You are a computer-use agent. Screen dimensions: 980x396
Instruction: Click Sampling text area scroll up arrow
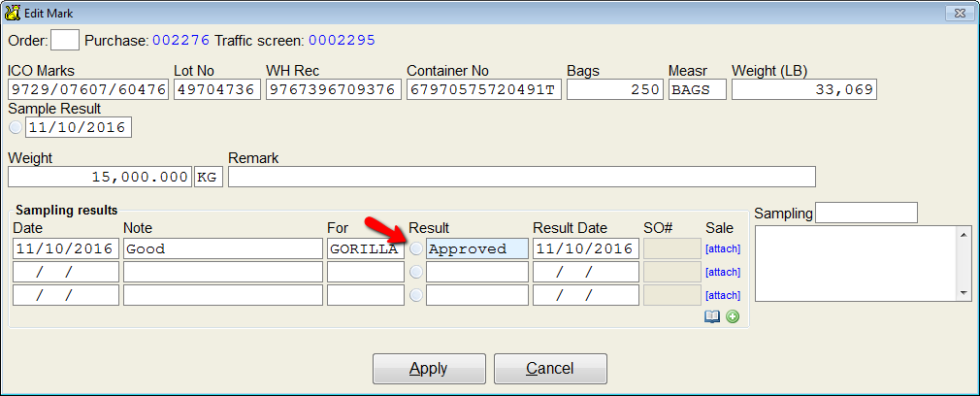click(x=964, y=234)
